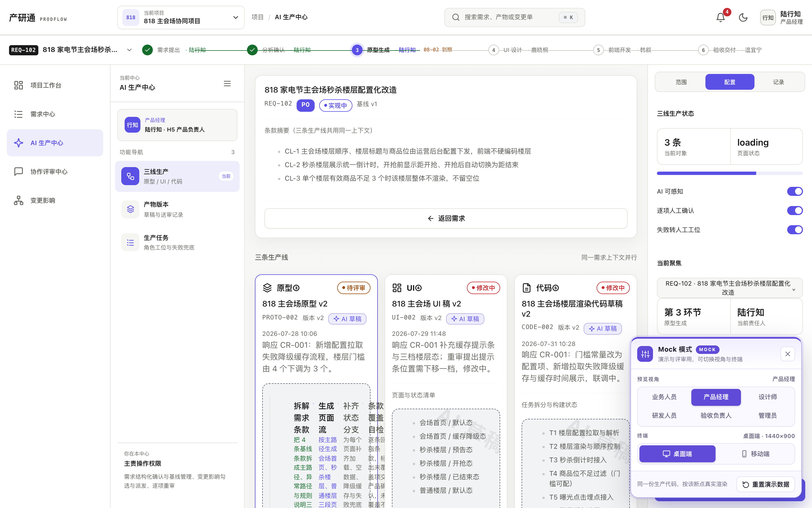Click the 818 project badge icon
Viewport: 812px width, 508px height.
[131, 17]
